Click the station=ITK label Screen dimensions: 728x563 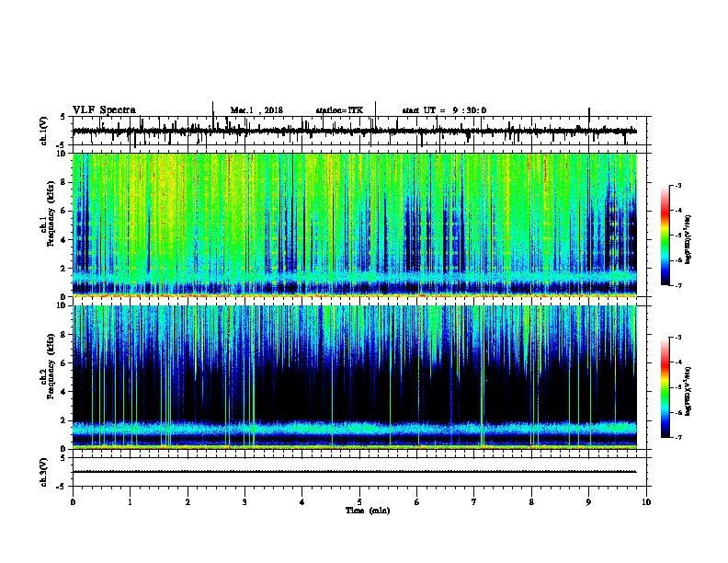pyautogui.click(x=339, y=110)
